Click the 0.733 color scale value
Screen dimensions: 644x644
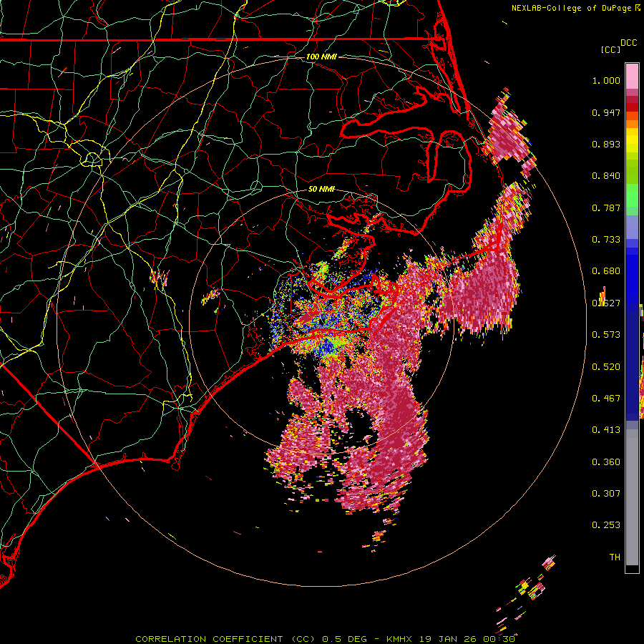coord(606,240)
